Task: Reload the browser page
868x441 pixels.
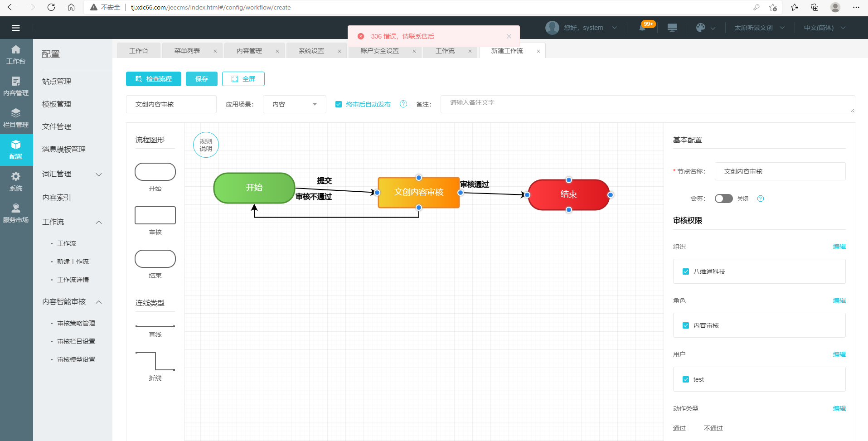Action: point(51,7)
